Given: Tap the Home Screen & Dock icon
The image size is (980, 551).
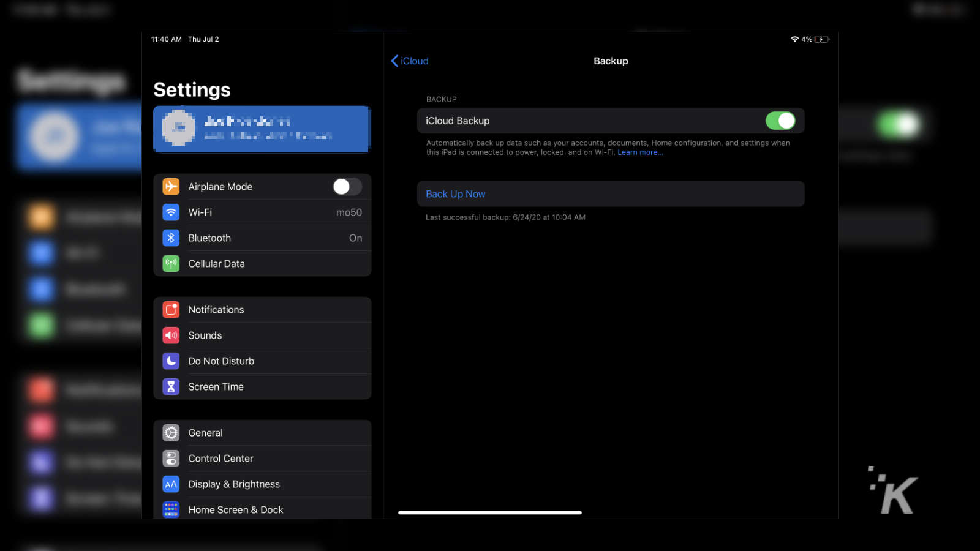Looking at the screenshot, I should point(171,509).
